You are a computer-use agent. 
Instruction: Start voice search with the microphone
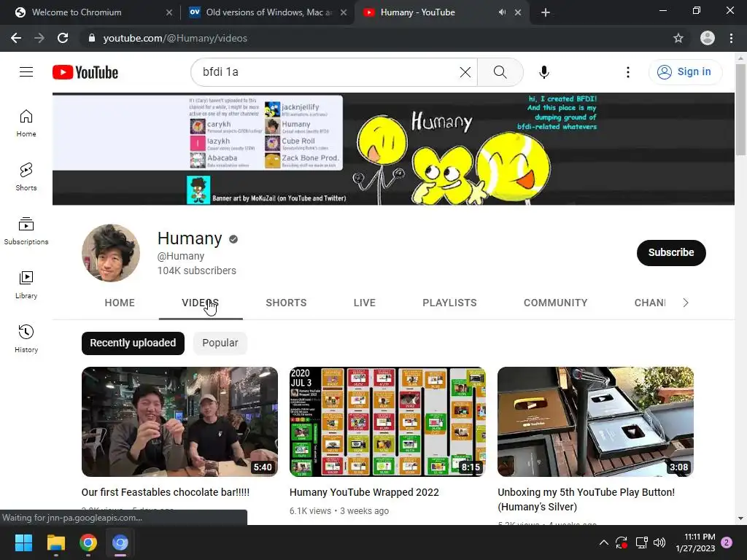tap(544, 72)
